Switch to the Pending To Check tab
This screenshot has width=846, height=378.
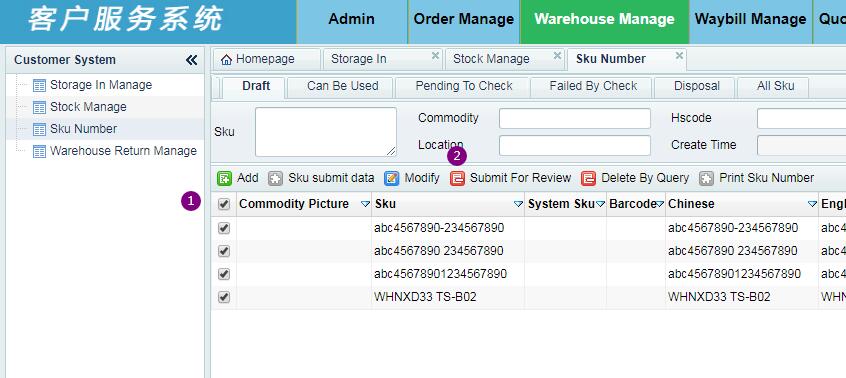(x=463, y=86)
